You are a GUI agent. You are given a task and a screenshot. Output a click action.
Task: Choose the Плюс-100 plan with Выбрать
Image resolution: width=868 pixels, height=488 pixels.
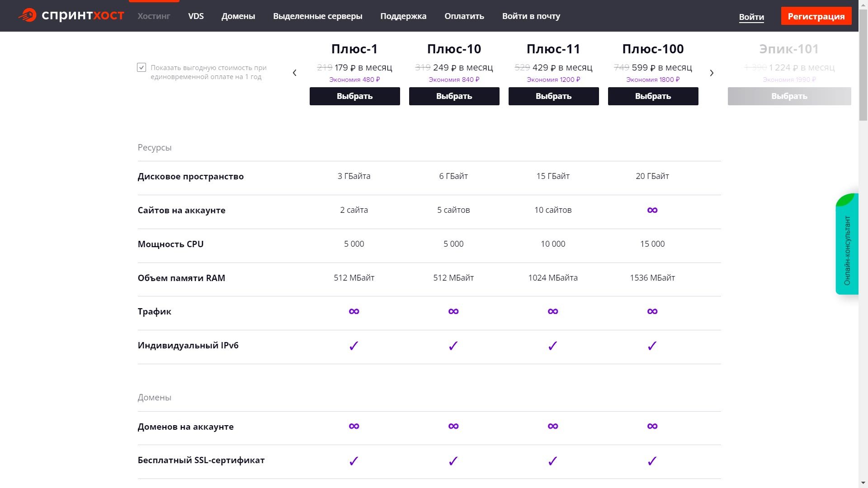click(653, 96)
